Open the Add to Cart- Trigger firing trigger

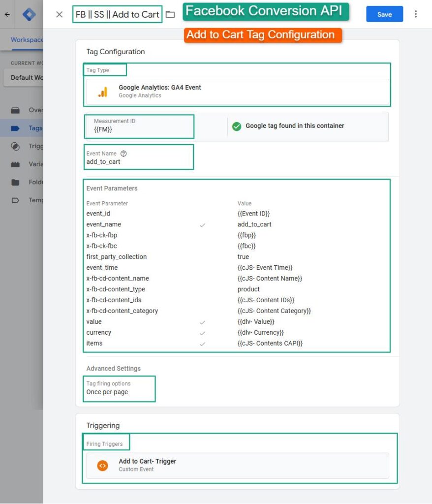pos(238,466)
